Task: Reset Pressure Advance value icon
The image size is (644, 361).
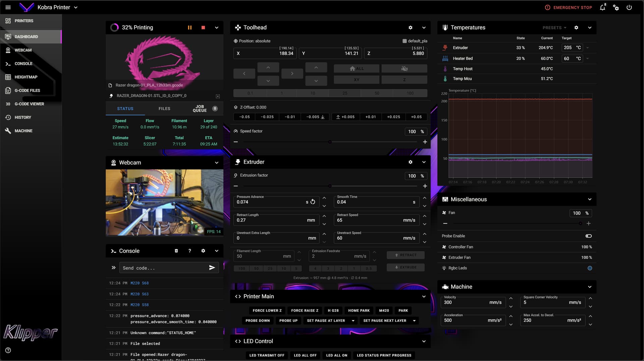Action: (x=313, y=202)
